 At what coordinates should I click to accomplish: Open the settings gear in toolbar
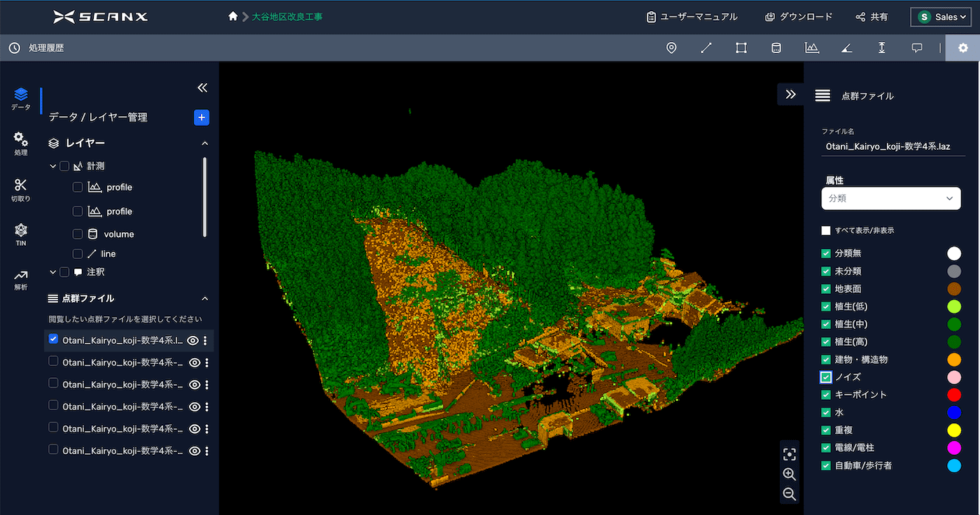pyautogui.click(x=962, y=48)
